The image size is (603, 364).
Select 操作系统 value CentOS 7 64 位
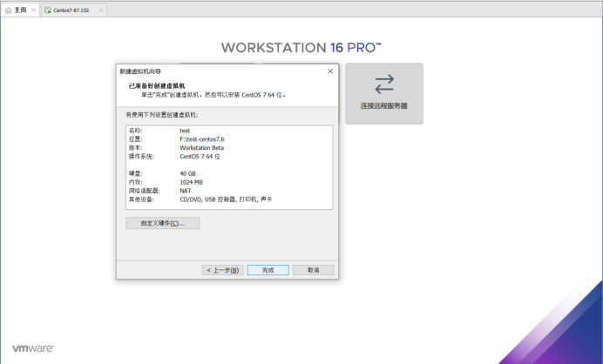click(x=200, y=157)
